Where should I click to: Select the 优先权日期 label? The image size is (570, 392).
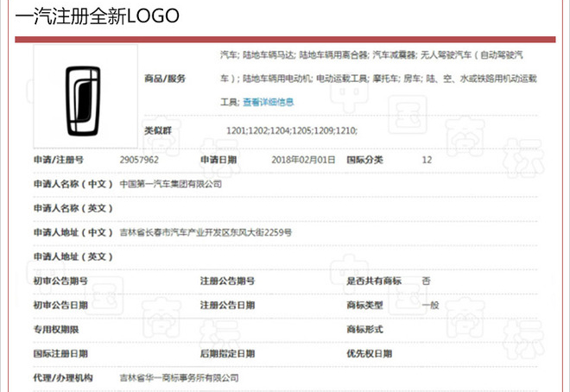[x=369, y=353]
